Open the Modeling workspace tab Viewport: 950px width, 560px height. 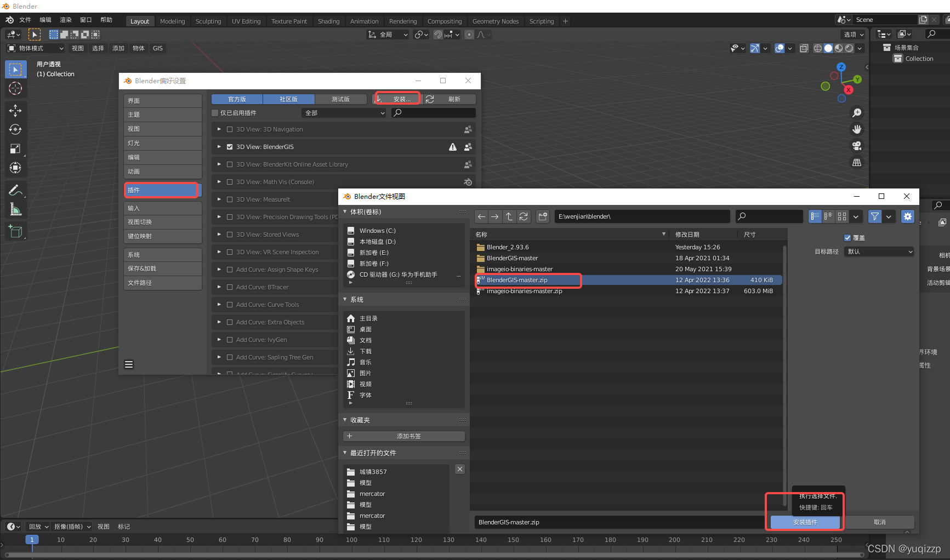point(173,21)
